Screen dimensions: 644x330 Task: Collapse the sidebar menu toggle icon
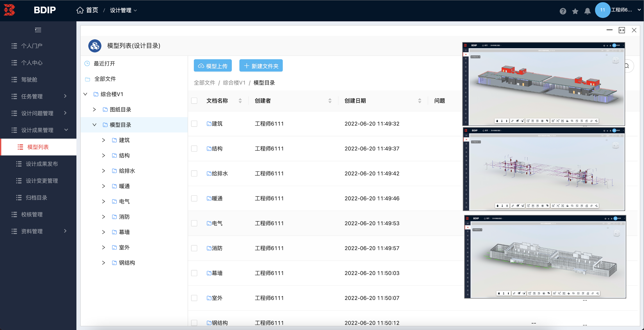pyautogui.click(x=38, y=30)
